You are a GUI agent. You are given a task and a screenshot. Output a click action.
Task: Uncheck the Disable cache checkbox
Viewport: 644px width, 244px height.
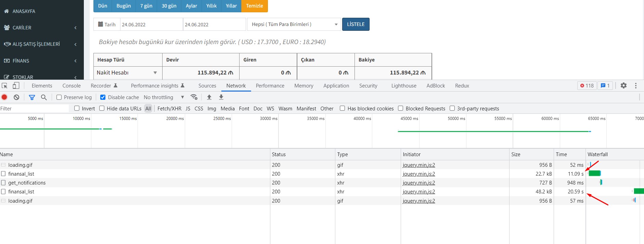[103, 97]
